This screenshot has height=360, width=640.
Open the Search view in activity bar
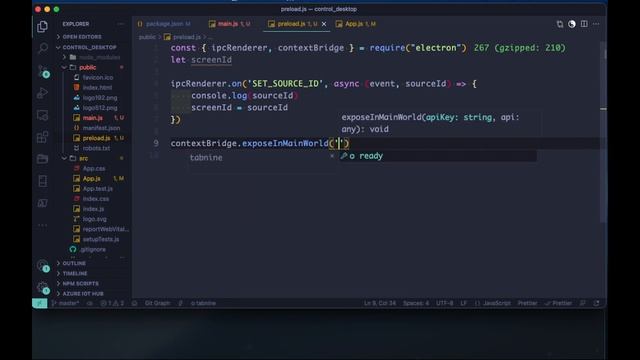42,48
